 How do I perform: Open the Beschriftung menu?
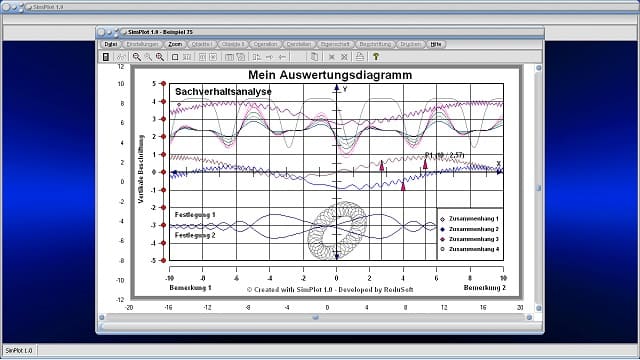375,44
